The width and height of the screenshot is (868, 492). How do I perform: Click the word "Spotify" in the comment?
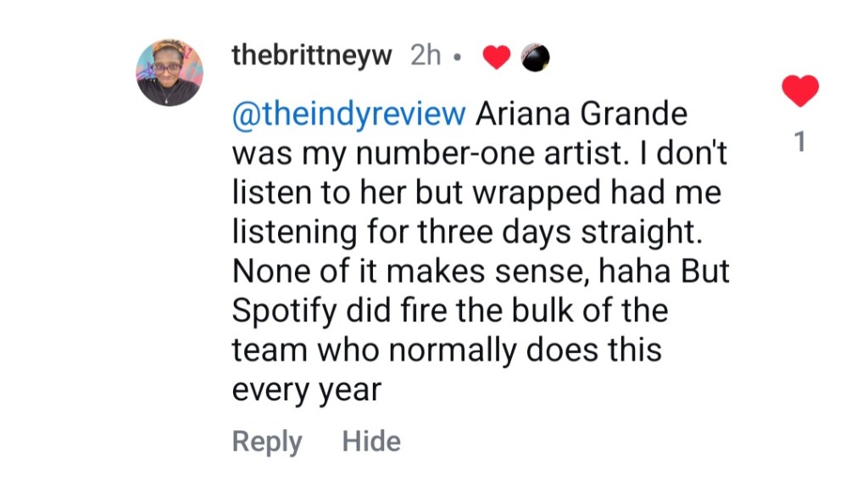tap(284, 311)
